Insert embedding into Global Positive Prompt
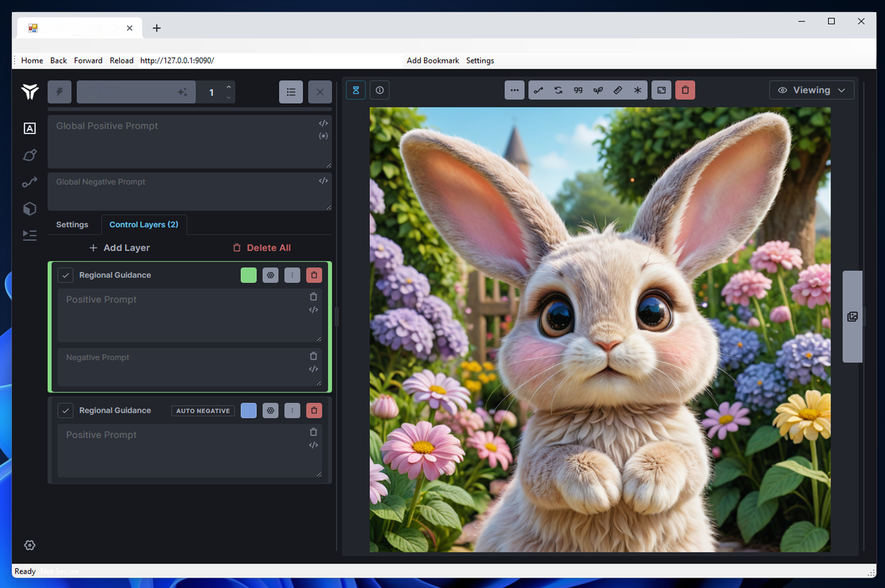The width and height of the screenshot is (885, 588). [x=323, y=123]
